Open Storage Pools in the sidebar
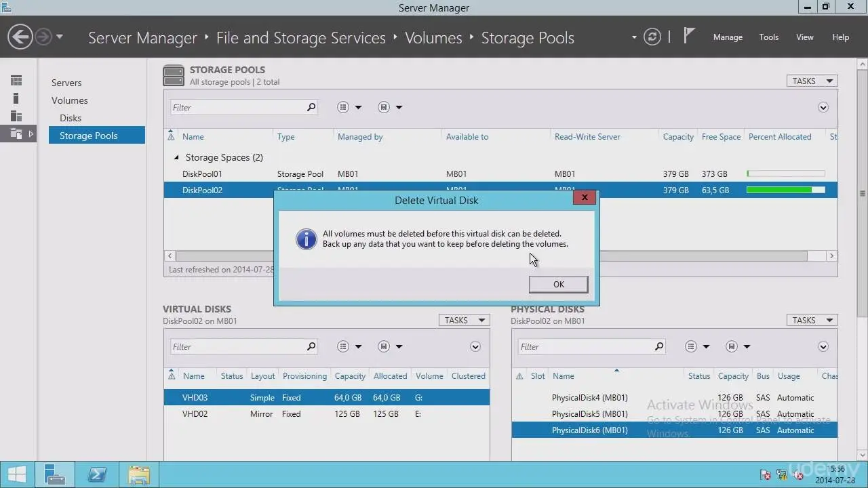Viewport: 868px width, 488px height. [x=97, y=135]
